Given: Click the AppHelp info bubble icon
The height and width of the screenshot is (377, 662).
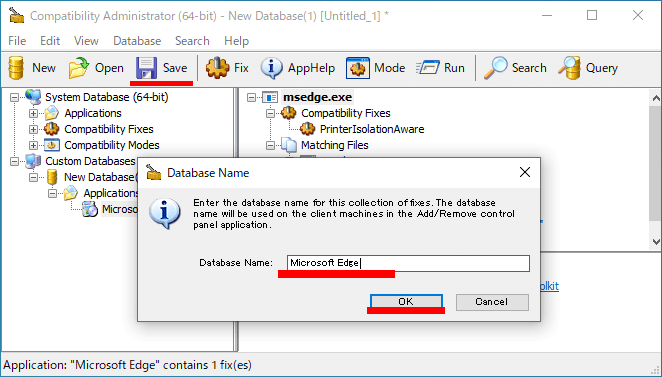Looking at the screenshot, I should click(271, 68).
